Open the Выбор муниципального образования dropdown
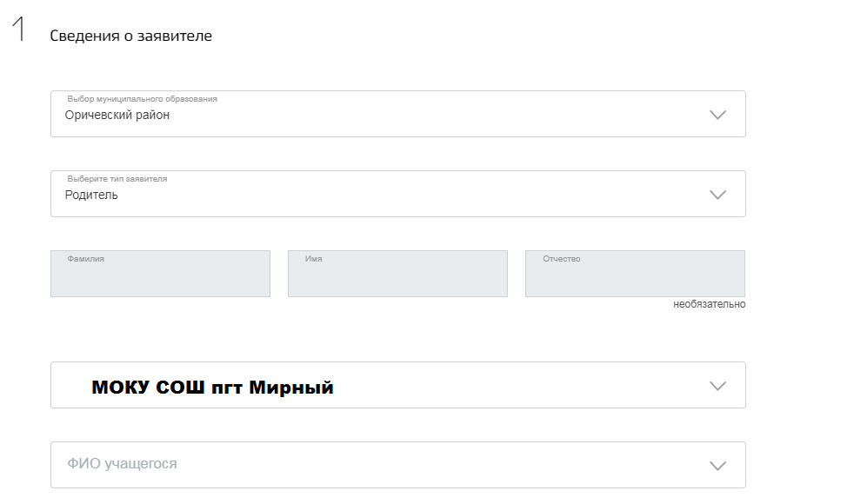 pyautogui.click(x=398, y=114)
